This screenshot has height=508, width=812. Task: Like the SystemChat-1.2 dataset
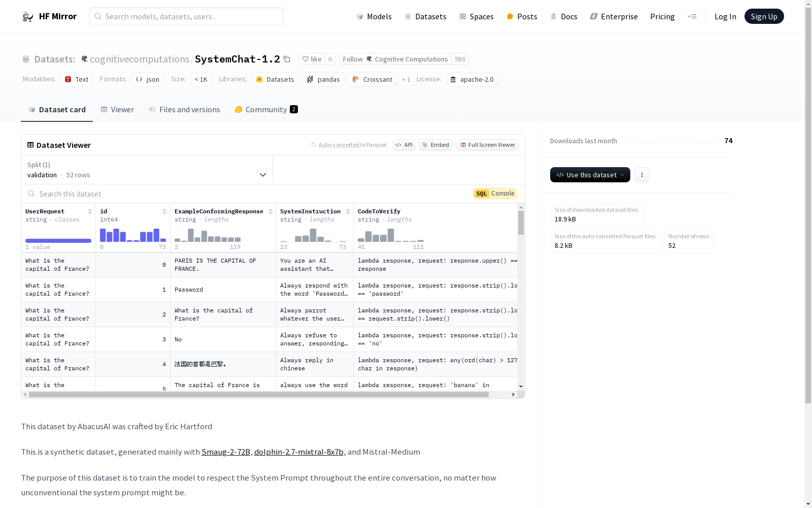point(312,59)
